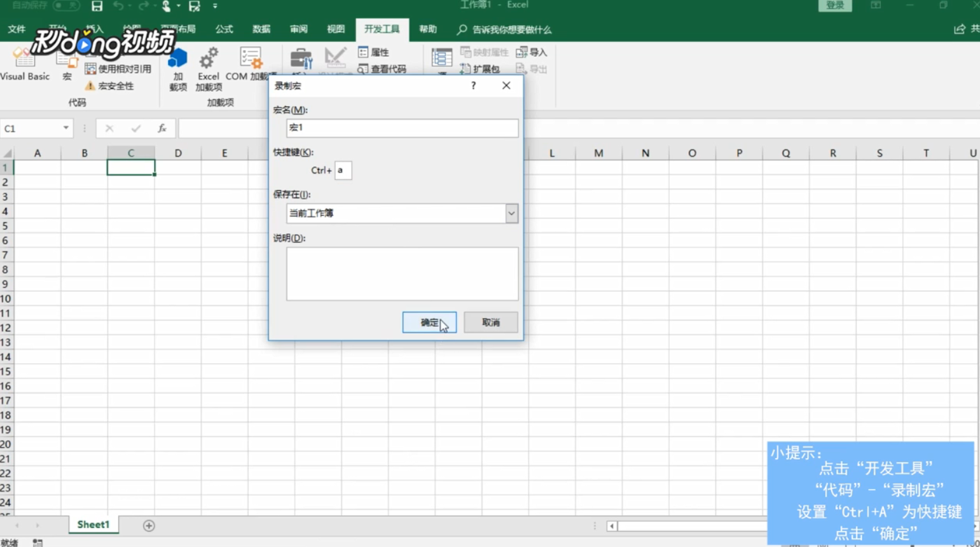Switch to Data (数据) tab
The image size is (980, 547).
261,29
